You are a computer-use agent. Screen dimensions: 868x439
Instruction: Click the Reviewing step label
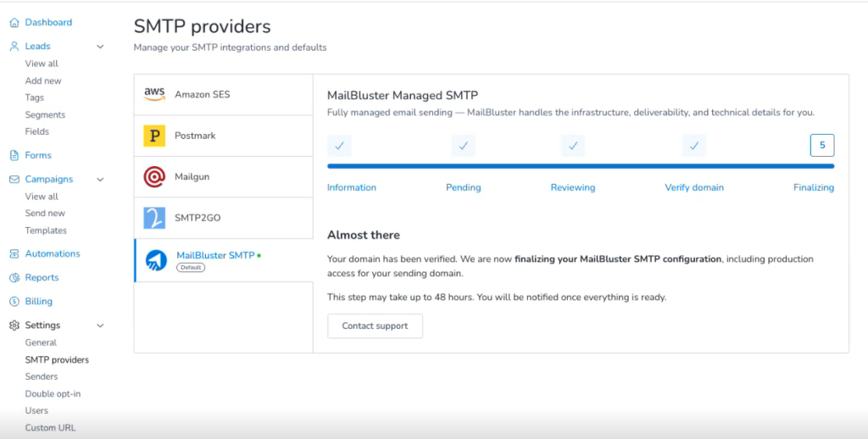click(x=573, y=187)
